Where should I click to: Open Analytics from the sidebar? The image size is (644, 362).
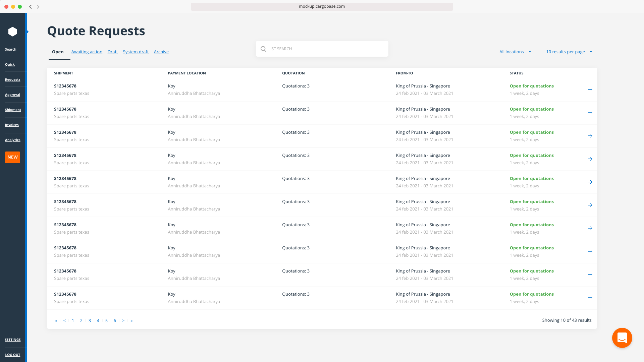click(12, 140)
